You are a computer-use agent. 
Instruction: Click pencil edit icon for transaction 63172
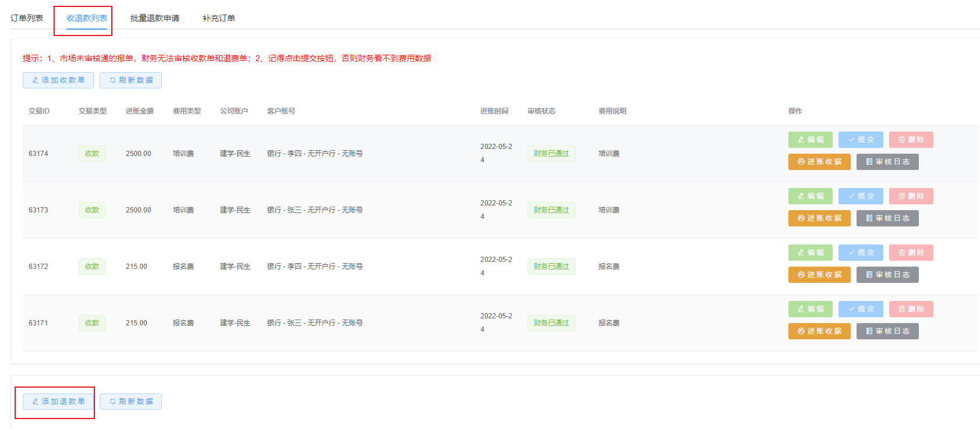(x=801, y=253)
